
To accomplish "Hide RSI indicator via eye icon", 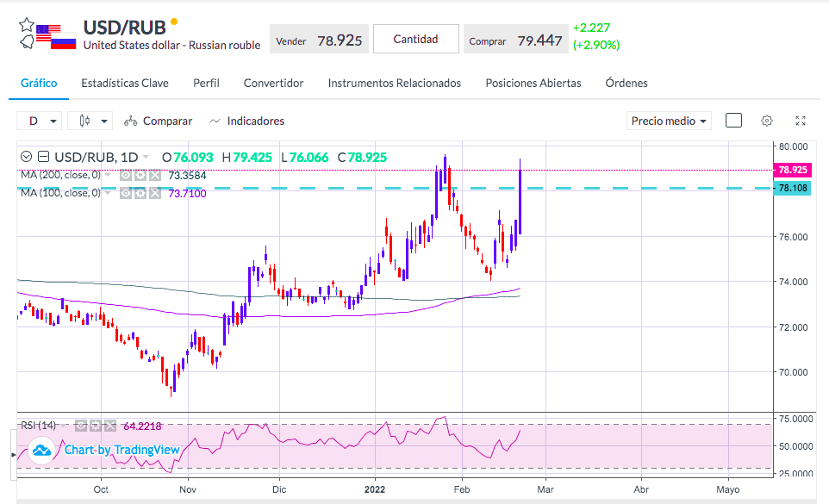I will tap(81, 426).
